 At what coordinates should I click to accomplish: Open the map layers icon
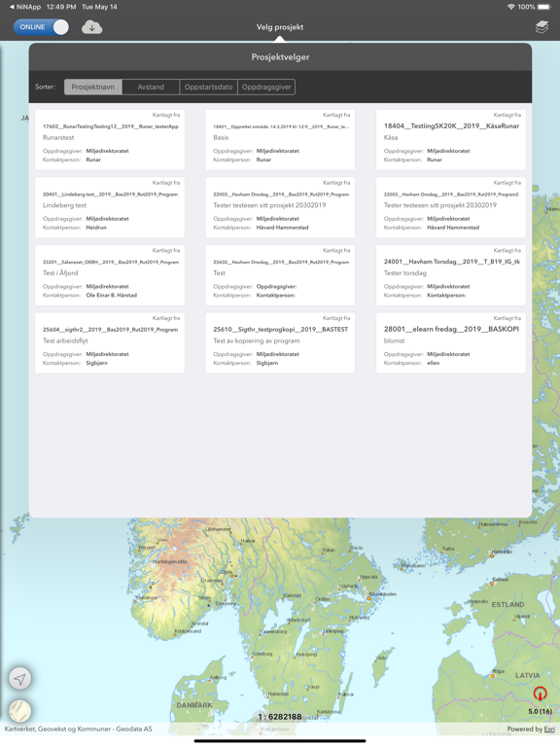tap(542, 27)
